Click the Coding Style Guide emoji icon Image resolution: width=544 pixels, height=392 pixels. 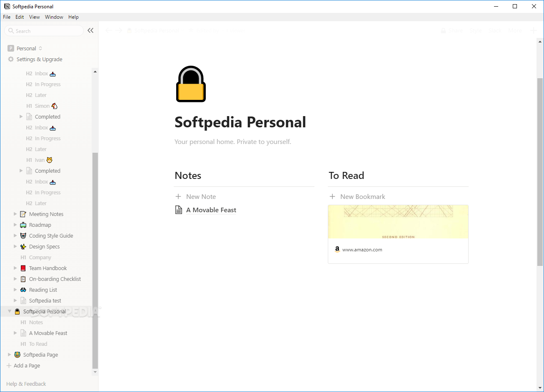[x=23, y=236]
